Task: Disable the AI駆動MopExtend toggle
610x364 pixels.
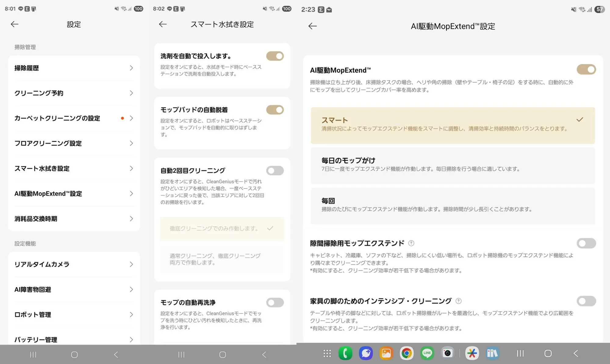Action: click(x=586, y=69)
